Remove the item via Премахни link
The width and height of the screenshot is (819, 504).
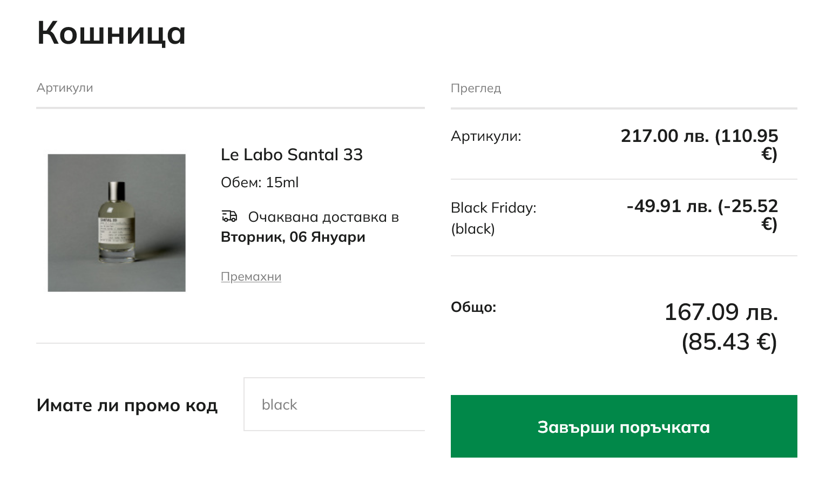tap(251, 277)
